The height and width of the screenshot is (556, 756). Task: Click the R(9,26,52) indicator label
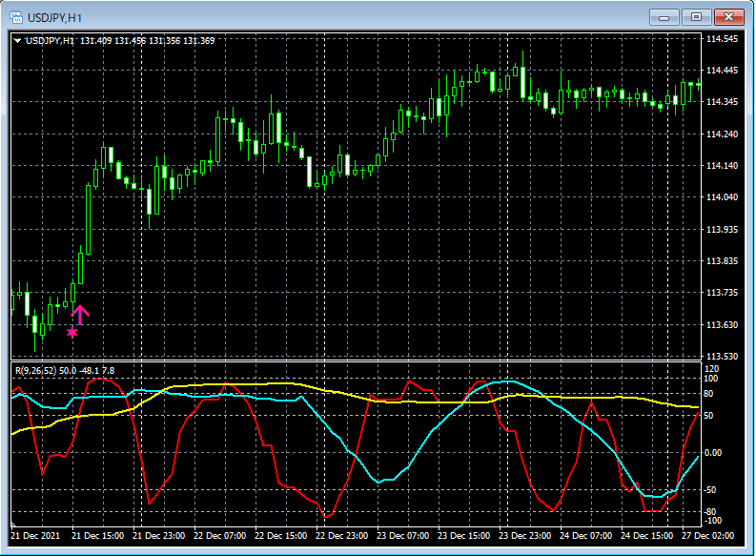35,370
